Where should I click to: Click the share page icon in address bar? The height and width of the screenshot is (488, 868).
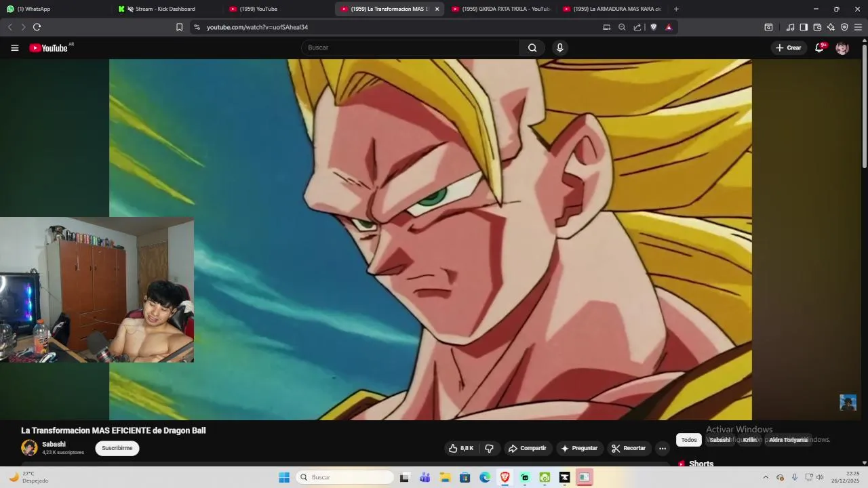[637, 27]
